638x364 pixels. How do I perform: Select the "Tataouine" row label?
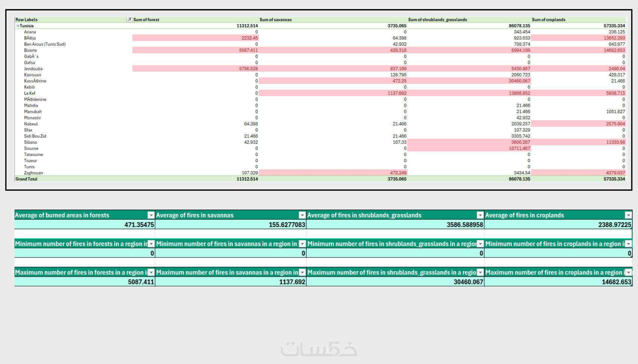[33, 155]
